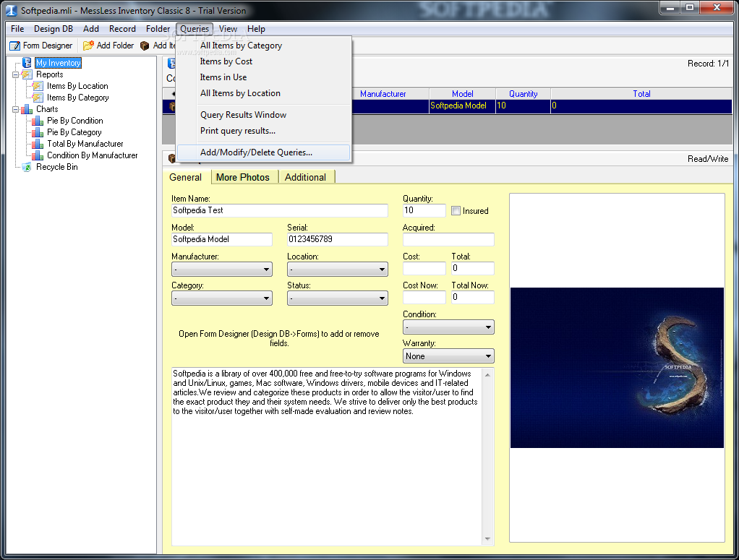This screenshot has width=739, height=560.
Task: Click the Acquired date field
Action: click(x=448, y=239)
